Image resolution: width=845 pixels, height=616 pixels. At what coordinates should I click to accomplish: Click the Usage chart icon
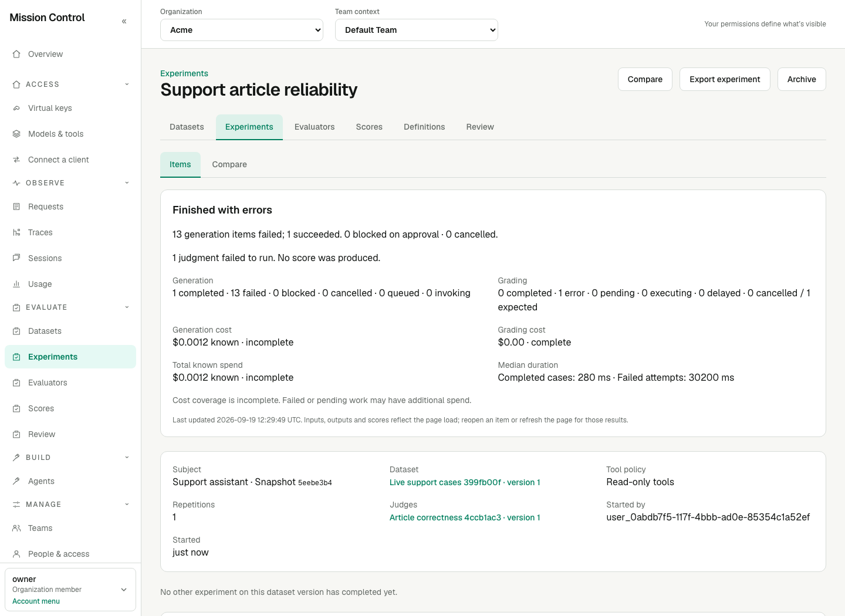click(x=16, y=284)
